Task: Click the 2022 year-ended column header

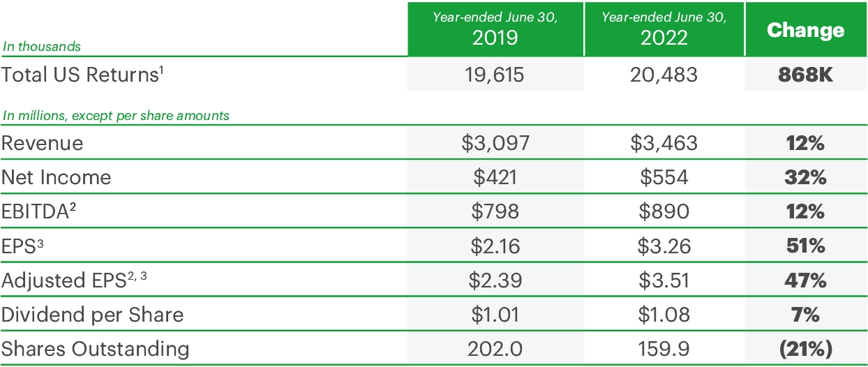Action: point(664,28)
